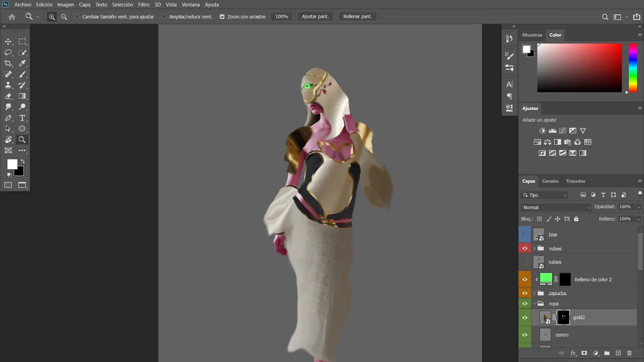Image resolution: width=644 pixels, height=362 pixels.
Task: Select the Path Selection arrow tool
Action: tap(8, 129)
